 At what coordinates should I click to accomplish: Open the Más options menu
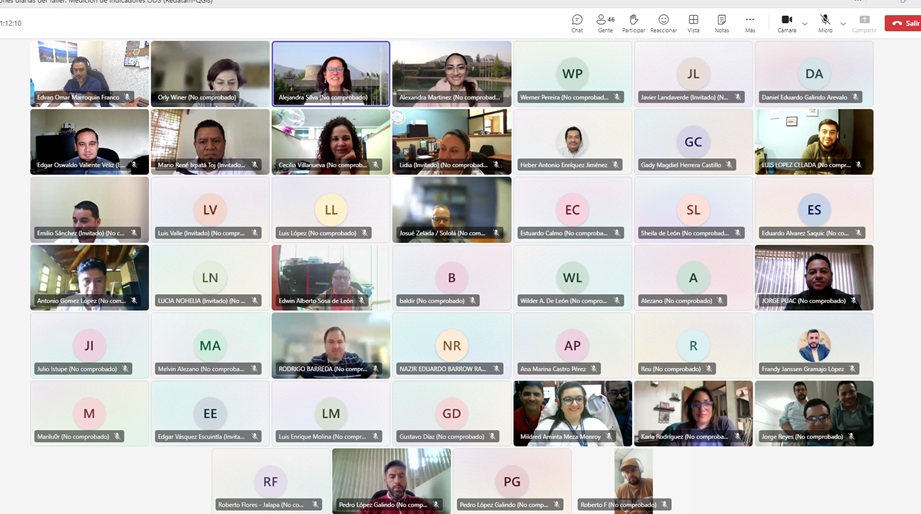(750, 22)
